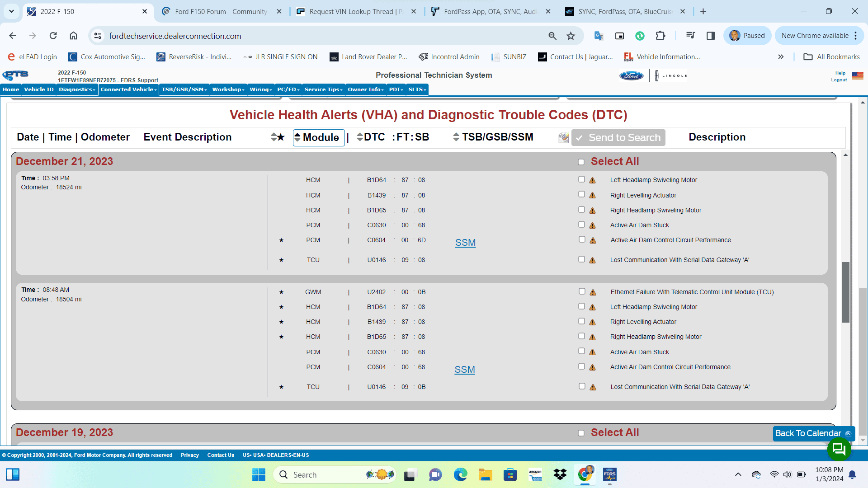The height and width of the screenshot is (488, 868).
Task: Click the inner VHA list scrollbar thumb
Action: [845, 292]
